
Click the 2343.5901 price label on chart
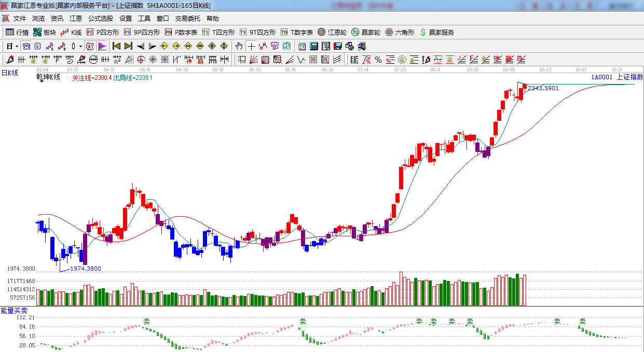pyautogui.click(x=543, y=88)
